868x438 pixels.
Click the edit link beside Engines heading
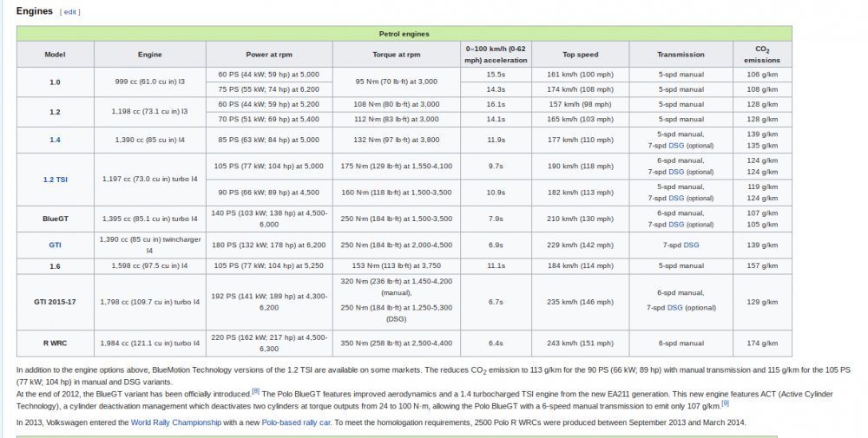point(69,12)
